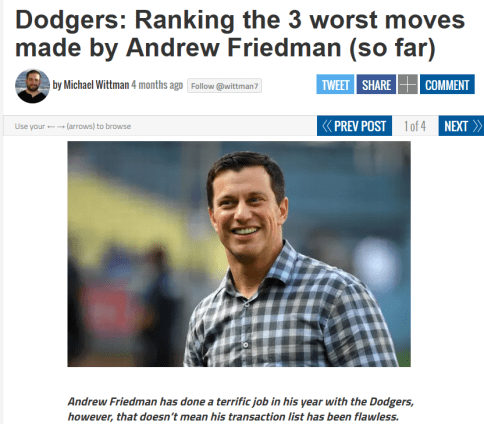484x424 pixels.
Task: Click the arrows browse hint text
Action: 73,126
